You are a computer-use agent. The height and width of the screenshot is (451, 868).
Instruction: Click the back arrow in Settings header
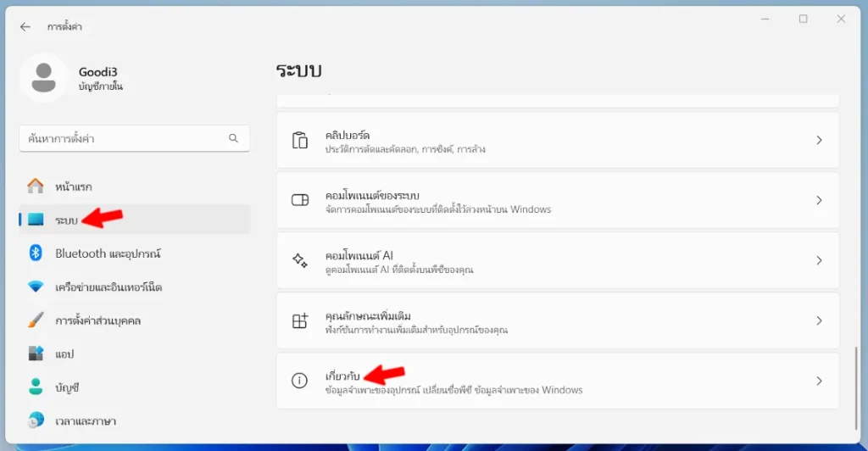pos(25,27)
